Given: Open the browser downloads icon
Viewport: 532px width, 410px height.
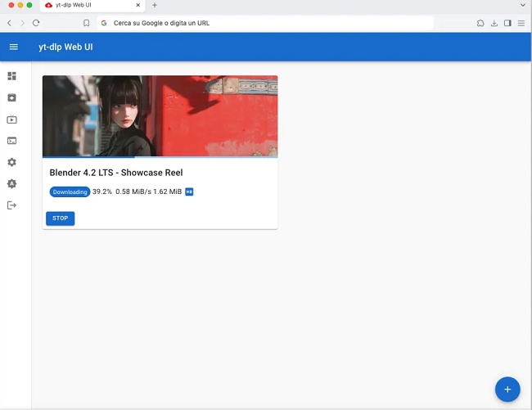Looking at the screenshot, I should tap(494, 23).
